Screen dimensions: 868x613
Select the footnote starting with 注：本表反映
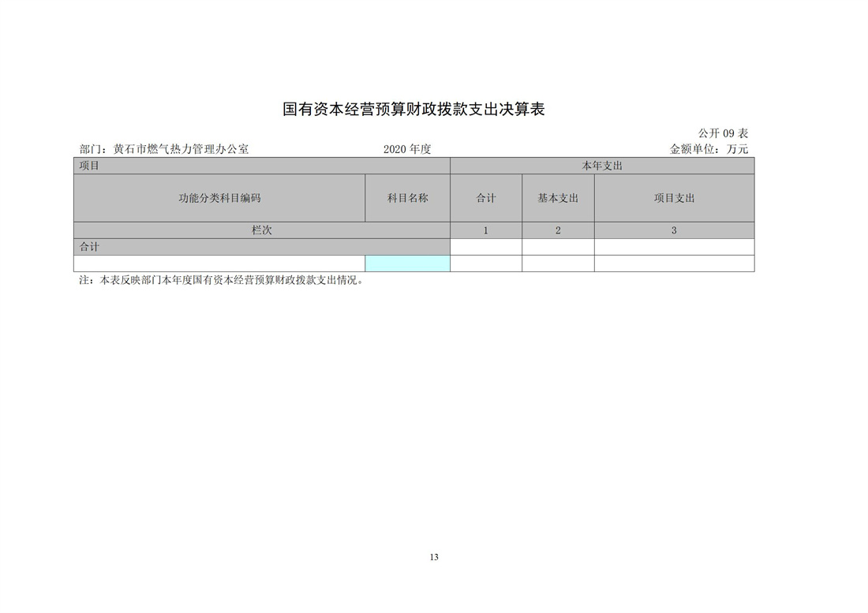222,281
